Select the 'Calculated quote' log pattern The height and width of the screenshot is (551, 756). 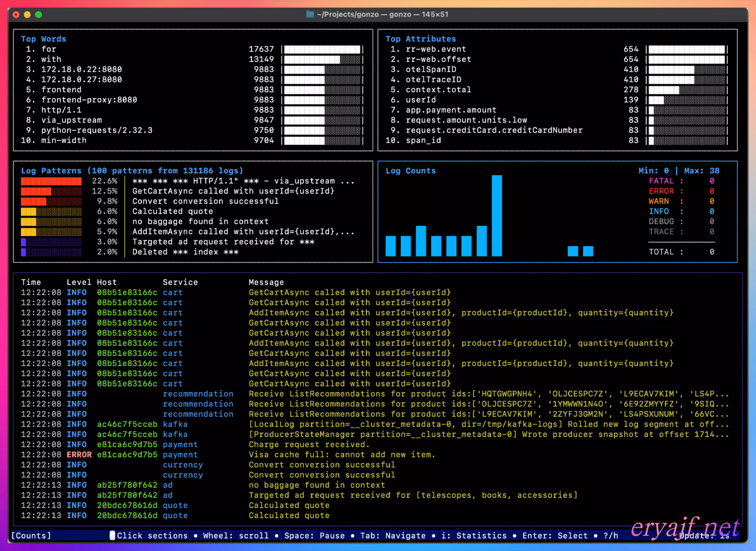pos(172,212)
